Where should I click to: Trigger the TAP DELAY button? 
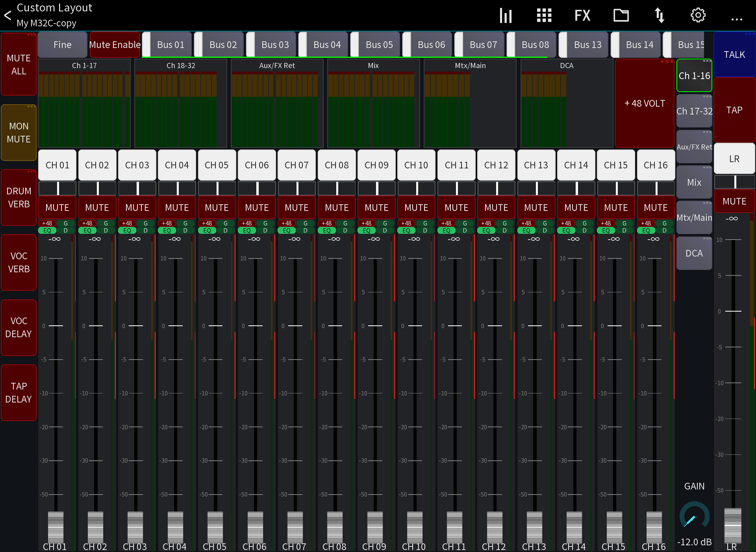pyautogui.click(x=19, y=393)
